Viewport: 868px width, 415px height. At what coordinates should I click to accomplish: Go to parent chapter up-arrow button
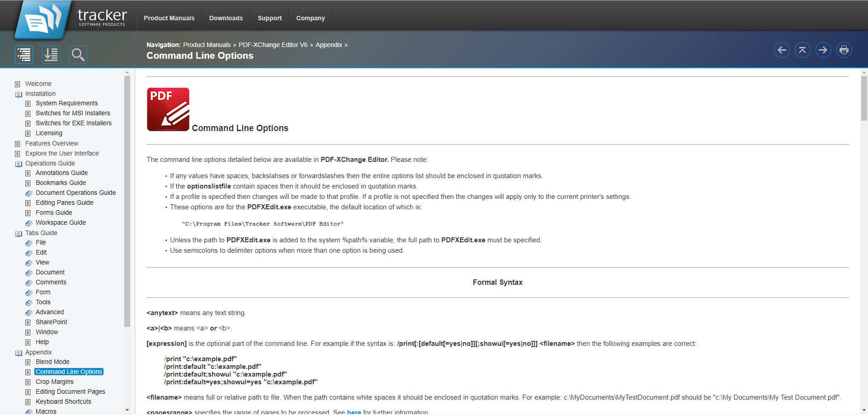pos(802,50)
